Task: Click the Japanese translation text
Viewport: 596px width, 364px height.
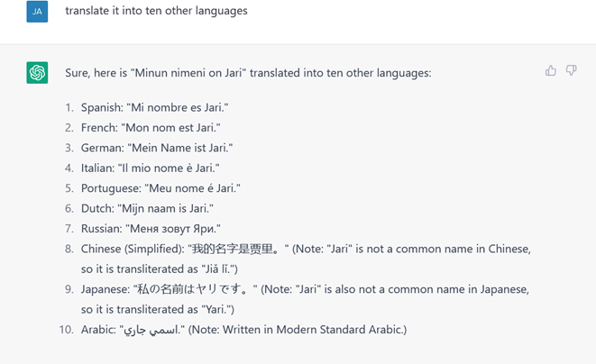Action: (196, 289)
